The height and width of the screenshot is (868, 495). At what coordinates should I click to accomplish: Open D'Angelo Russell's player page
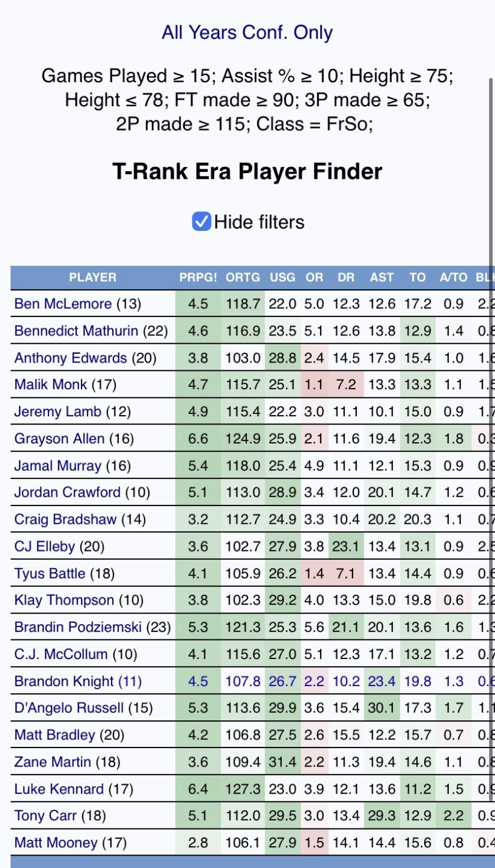[x=69, y=708]
